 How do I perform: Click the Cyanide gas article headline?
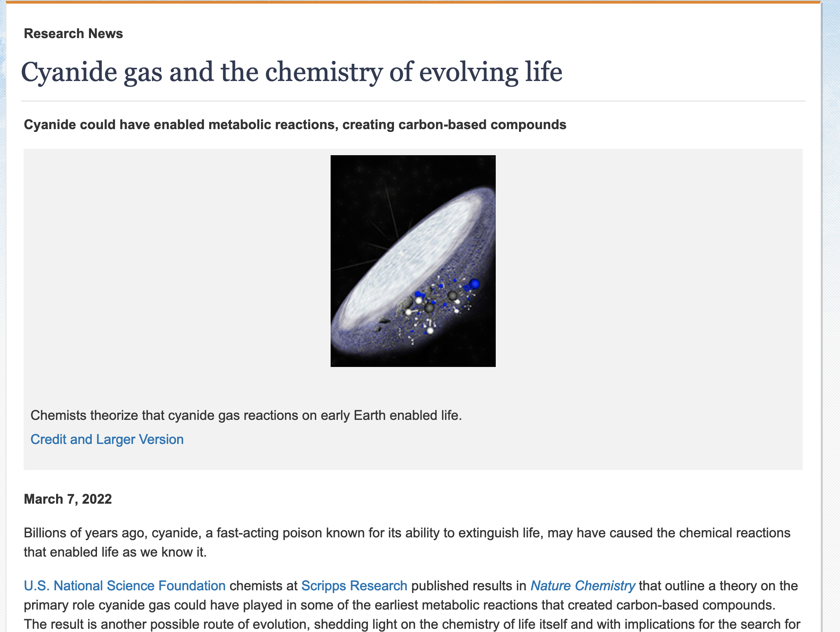click(292, 72)
